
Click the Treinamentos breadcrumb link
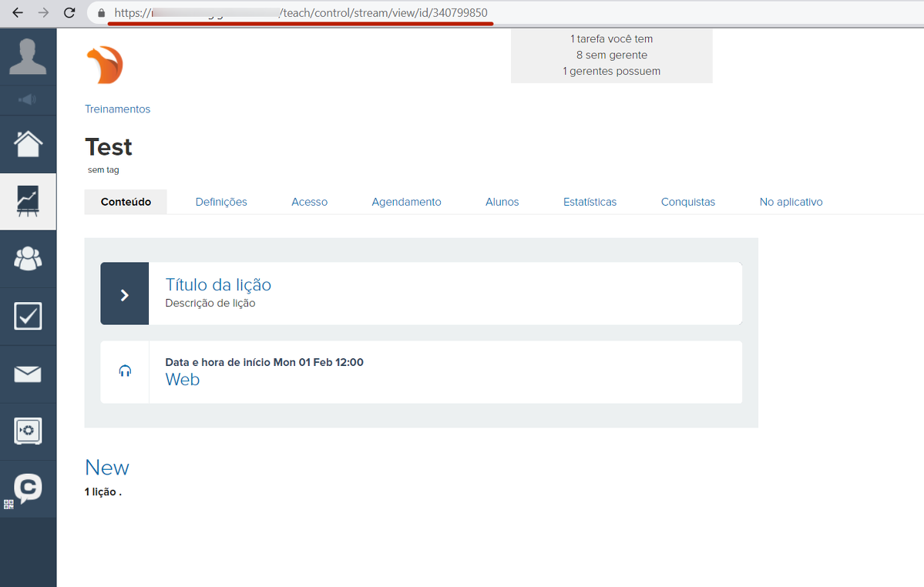[x=117, y=109]
